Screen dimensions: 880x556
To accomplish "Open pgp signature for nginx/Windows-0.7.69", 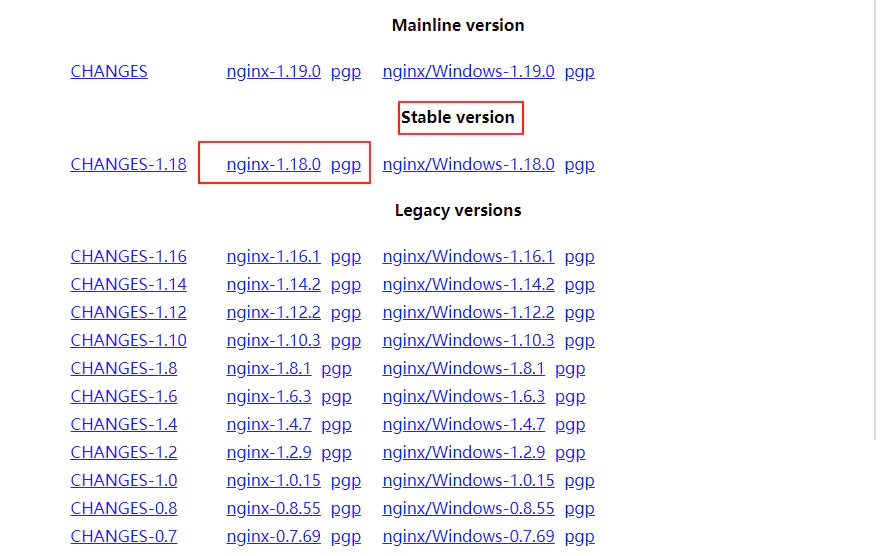I will (579, 538).
